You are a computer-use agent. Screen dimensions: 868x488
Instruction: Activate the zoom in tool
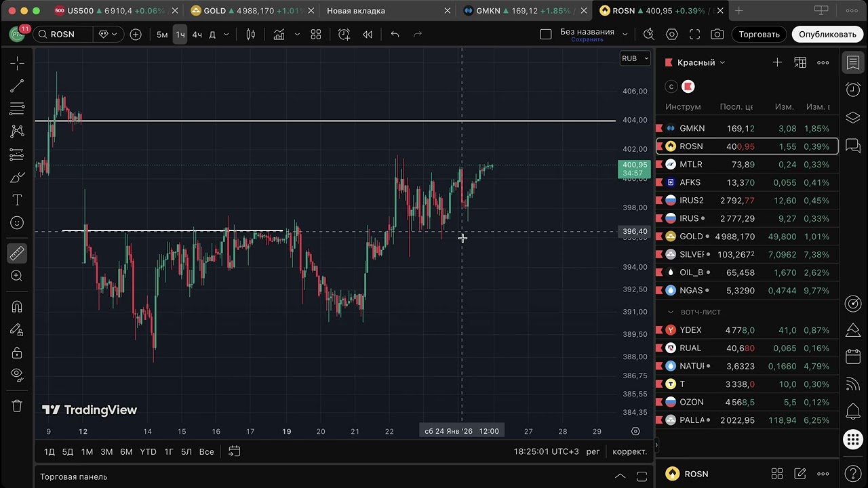[17, 276]
